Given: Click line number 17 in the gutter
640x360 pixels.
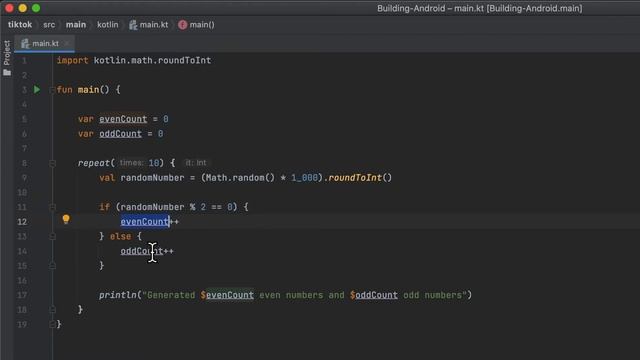Looking at the screenshot, I should point(22,295).
